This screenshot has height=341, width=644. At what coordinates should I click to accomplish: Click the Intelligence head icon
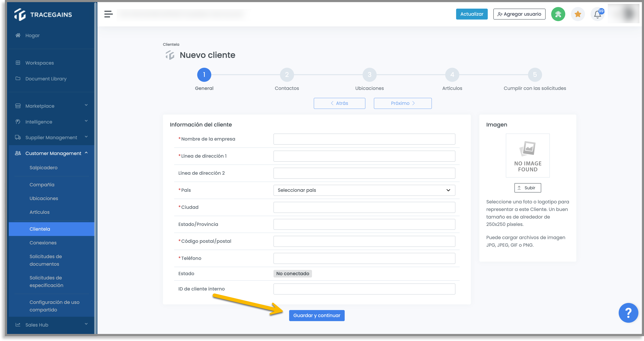[18, 122]
